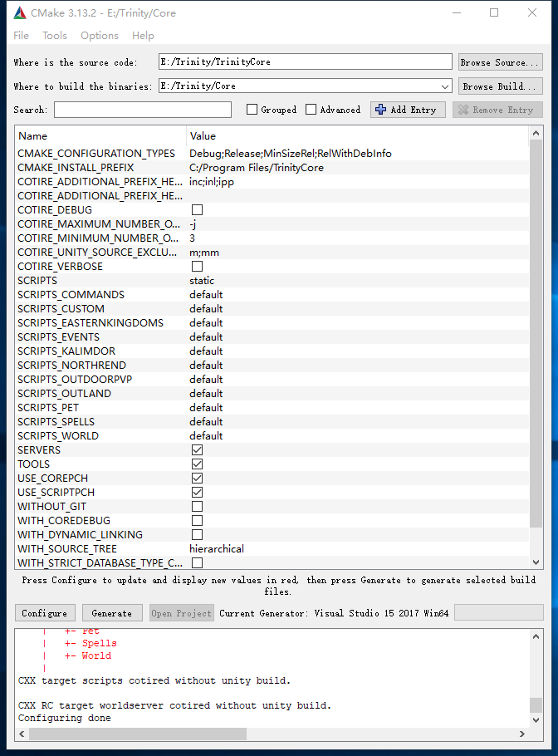This screenshot has width=558, height=756.
Task: Click Browse Source button
Action: click(501, 62)
